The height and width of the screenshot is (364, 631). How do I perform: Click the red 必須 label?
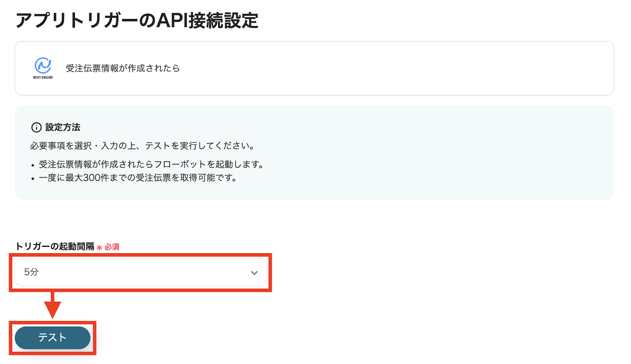(112, 247)
